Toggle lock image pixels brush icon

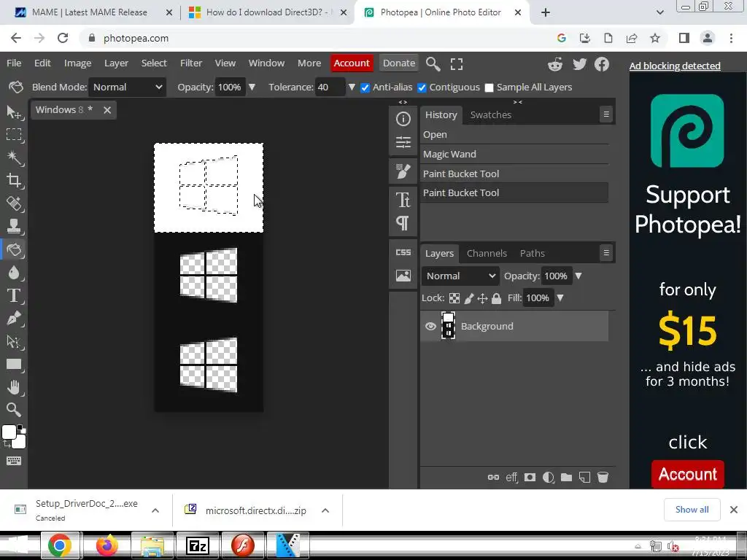(x=469, y=298)
